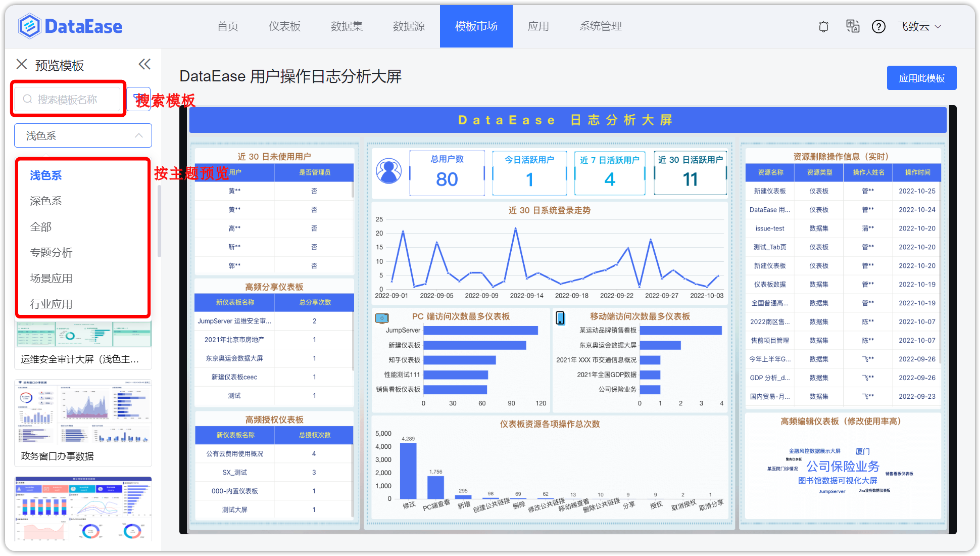Click 2021年北京市房地产 row
The width and height of the screenshot is (980, 556).
[273, 340]
